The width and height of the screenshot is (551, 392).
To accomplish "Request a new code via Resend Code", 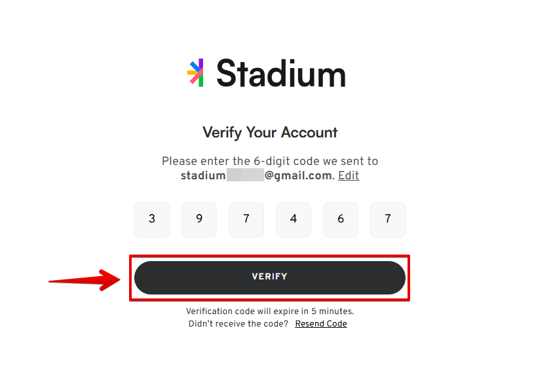I will (x=321, y=324).
